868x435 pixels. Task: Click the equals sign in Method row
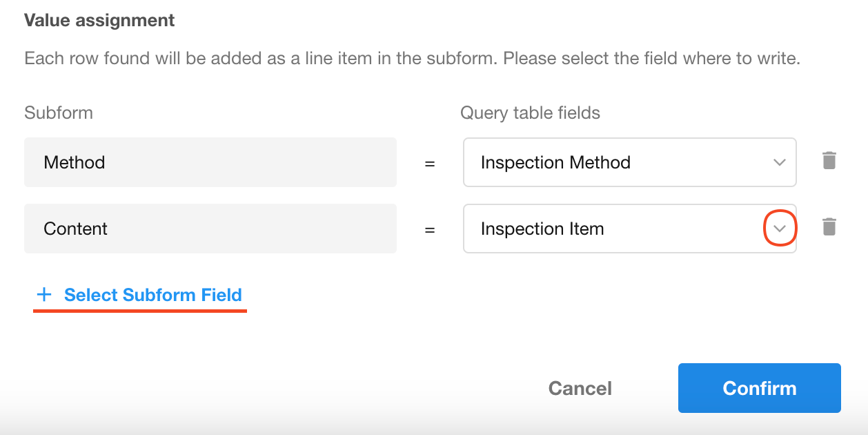[x=430, y=164]
